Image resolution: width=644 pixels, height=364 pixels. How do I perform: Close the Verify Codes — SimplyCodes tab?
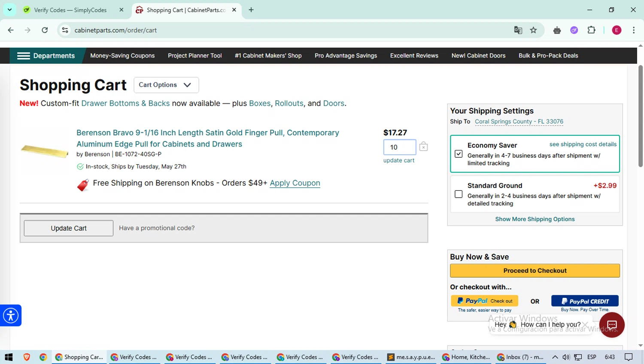pos(122,10)
